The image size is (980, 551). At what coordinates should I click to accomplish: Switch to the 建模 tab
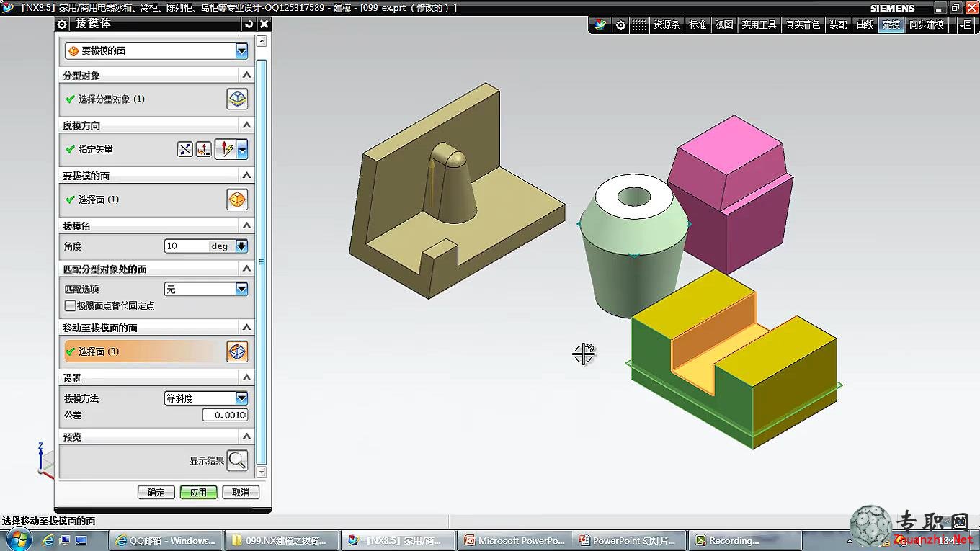891,24
